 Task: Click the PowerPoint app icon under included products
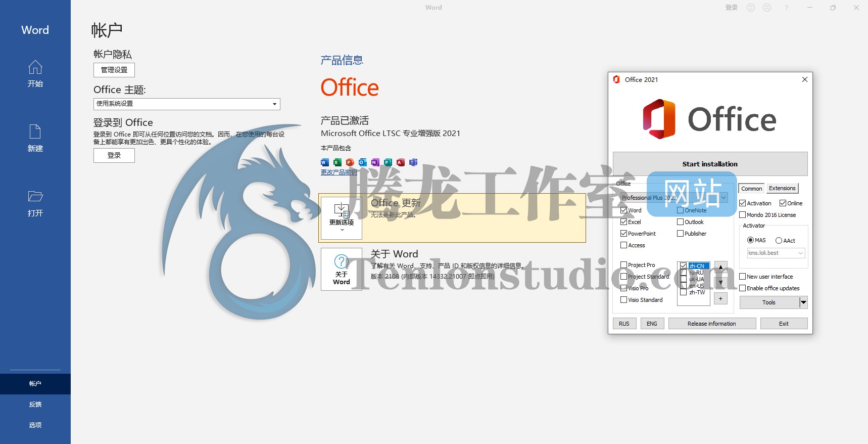tap(350, 162)
